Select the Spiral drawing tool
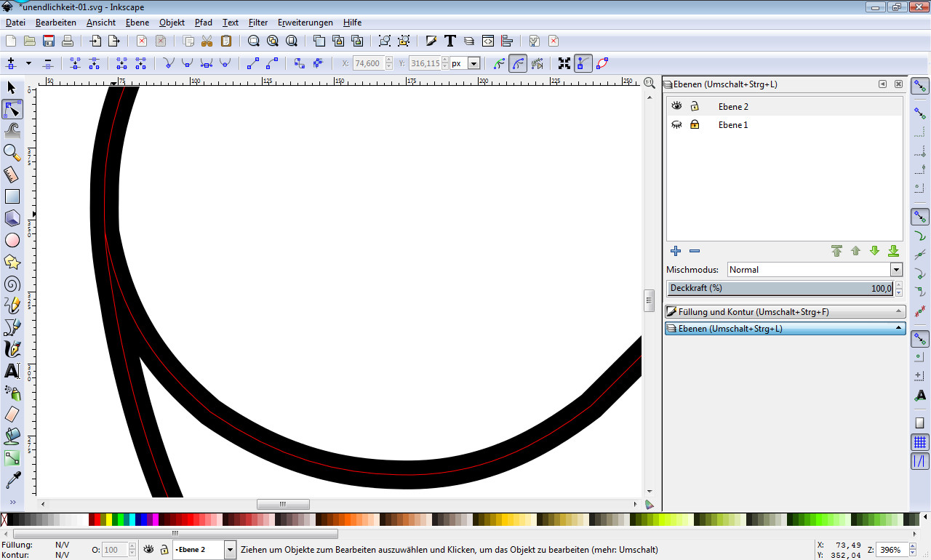This screenshot has height=560, width=931. pyautogui.click(x=12, y=284)
